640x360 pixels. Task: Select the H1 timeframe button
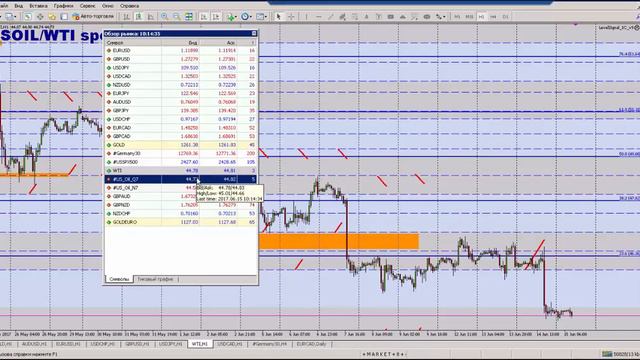(482, 16)
